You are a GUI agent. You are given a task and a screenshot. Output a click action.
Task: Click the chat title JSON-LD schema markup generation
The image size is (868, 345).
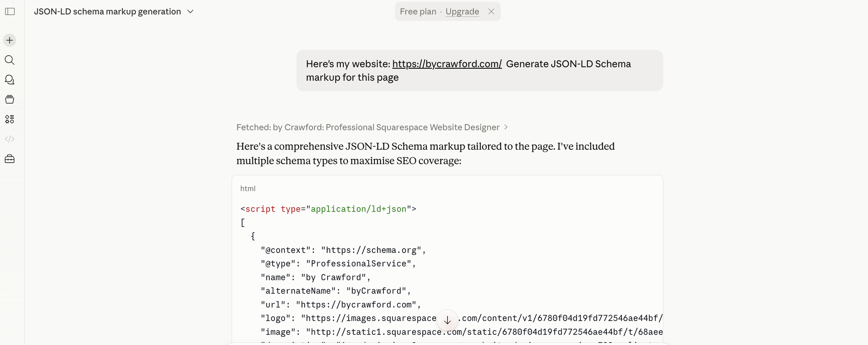pos(107,11)
